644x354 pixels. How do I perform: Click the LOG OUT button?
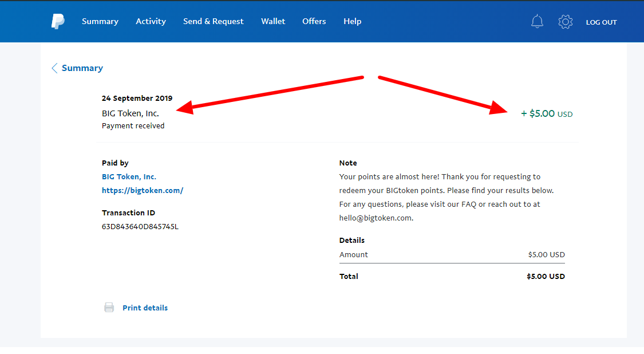pyautogui.click(x=601, y=22)
